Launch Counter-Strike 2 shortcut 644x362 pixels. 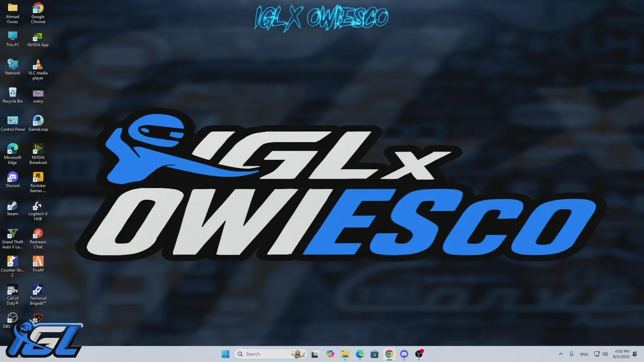click(x=13, y=266)
